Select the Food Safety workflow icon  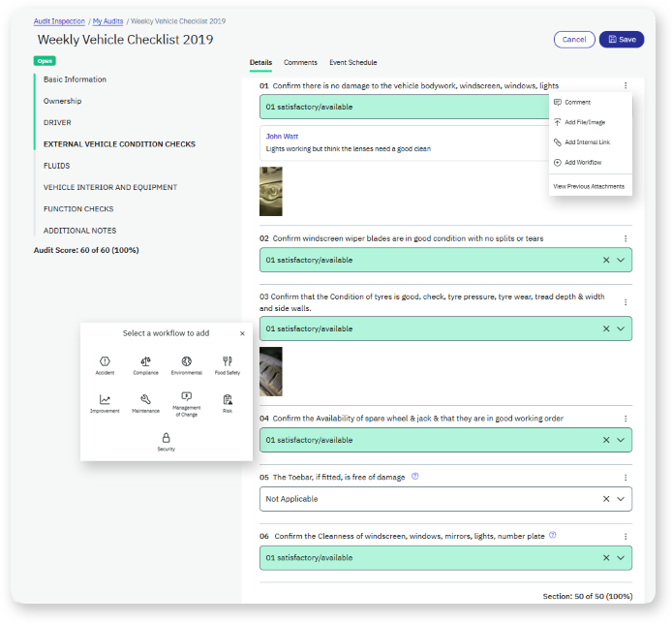(x=227, y=361)
